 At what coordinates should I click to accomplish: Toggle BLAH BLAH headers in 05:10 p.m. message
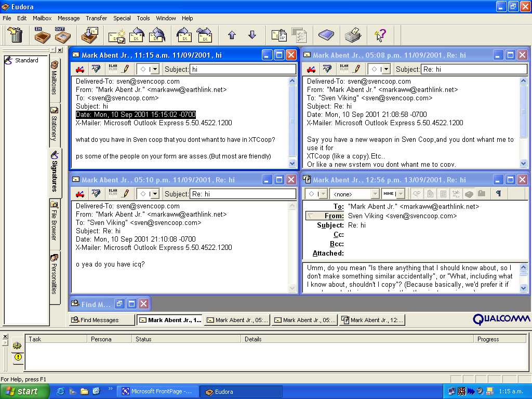113,194
